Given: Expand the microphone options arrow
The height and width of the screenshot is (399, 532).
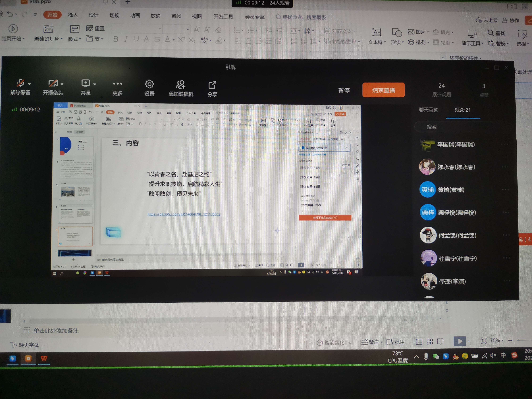Looking at the screenshot, I should click(x=30, y=84).
